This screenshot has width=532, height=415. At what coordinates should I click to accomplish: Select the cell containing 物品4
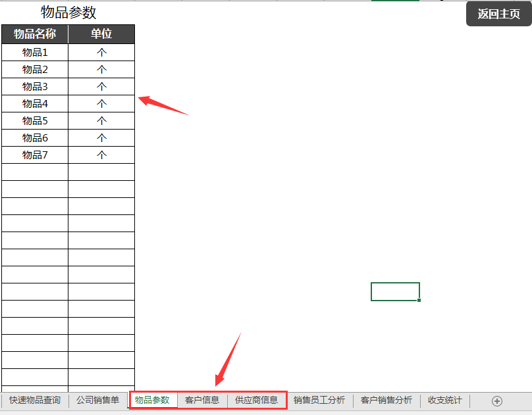pos(35,104)
